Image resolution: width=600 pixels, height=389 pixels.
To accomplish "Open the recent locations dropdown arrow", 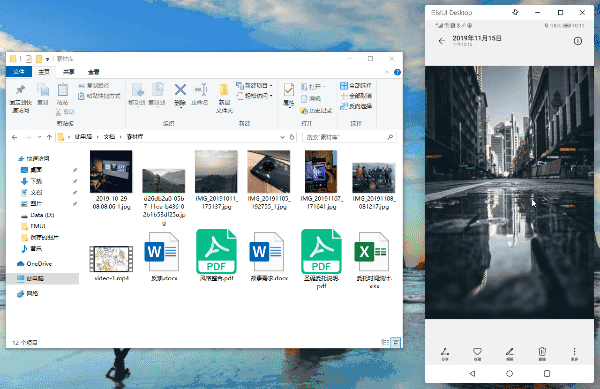I will click(x=39, y=137).
